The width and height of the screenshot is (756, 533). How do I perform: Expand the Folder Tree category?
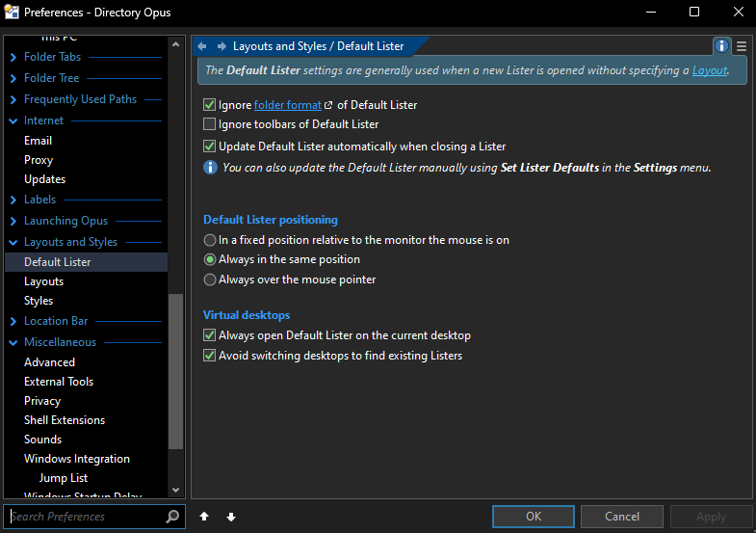pyautogui.click(x=13, y=78)
